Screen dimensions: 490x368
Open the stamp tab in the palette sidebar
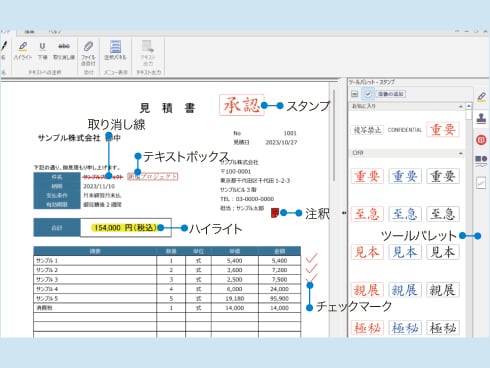point(481,118)
